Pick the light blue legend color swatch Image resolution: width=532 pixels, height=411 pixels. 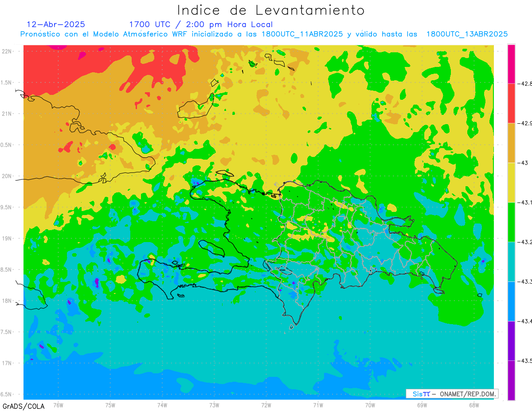pos(511,301)
